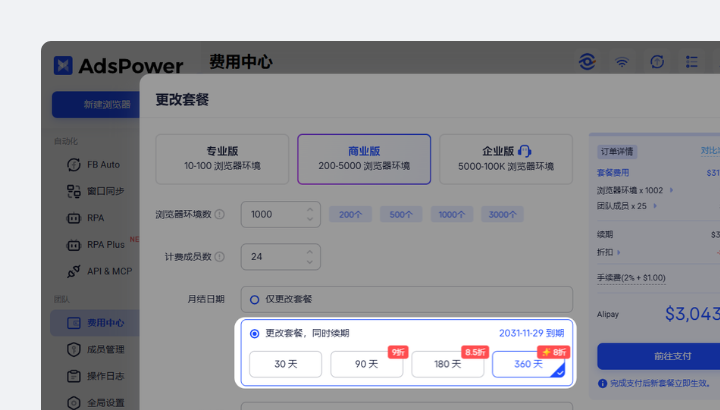Open 全局设置 in sidebar
Screen dimensions: 720x410
(96, 403)
